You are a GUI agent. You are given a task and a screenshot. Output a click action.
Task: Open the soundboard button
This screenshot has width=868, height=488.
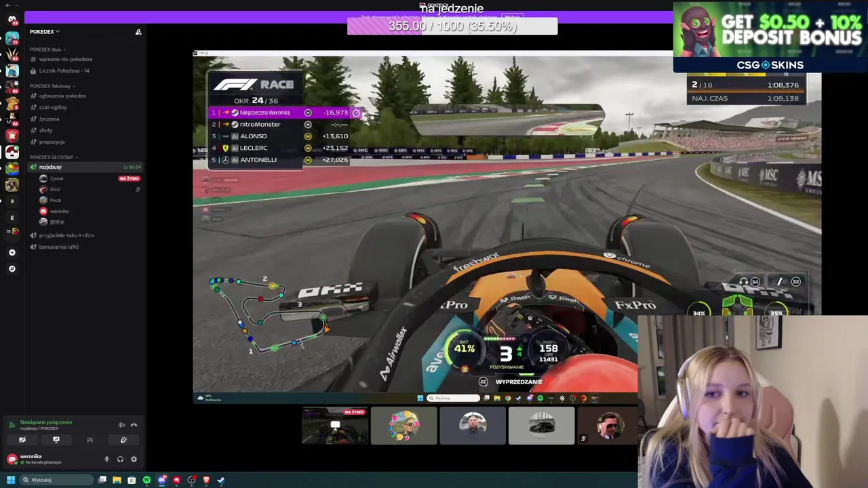point(123,440)
